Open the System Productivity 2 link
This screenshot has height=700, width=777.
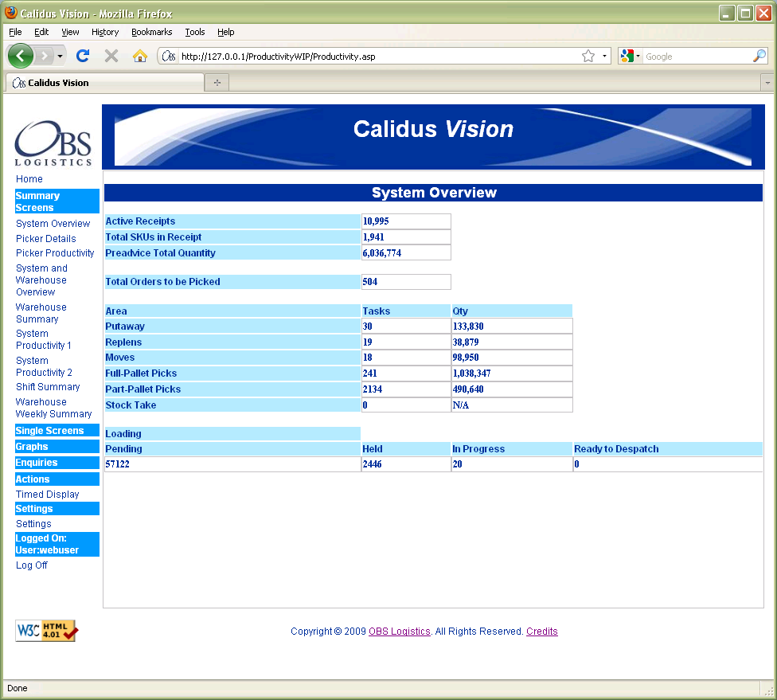click(44, 366)
